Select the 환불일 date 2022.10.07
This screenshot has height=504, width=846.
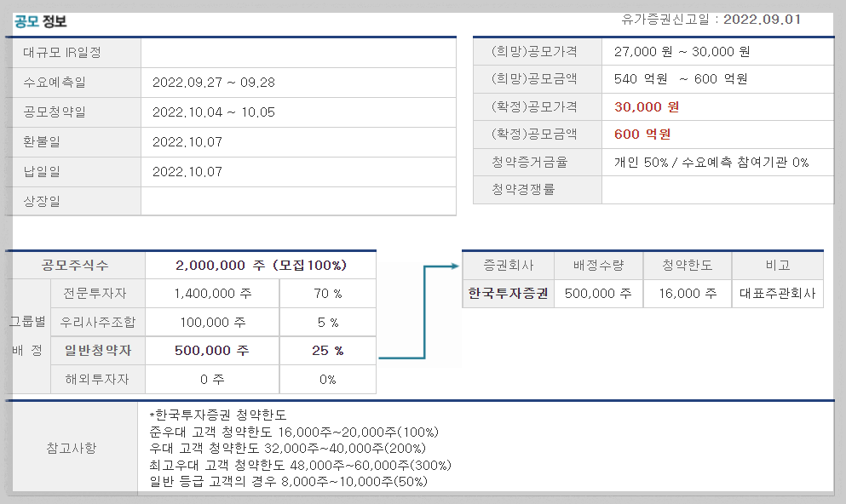coord(187,142)
